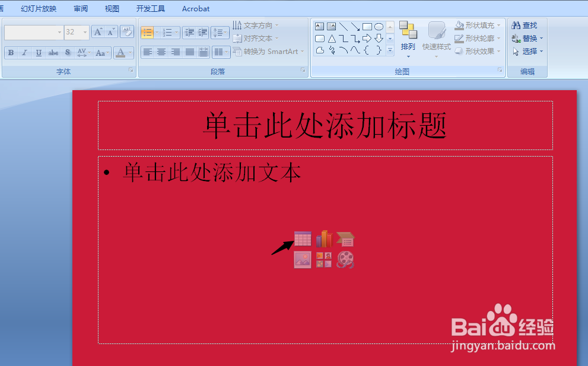
Task: Click the 替换 replace button
Action: 527,38
